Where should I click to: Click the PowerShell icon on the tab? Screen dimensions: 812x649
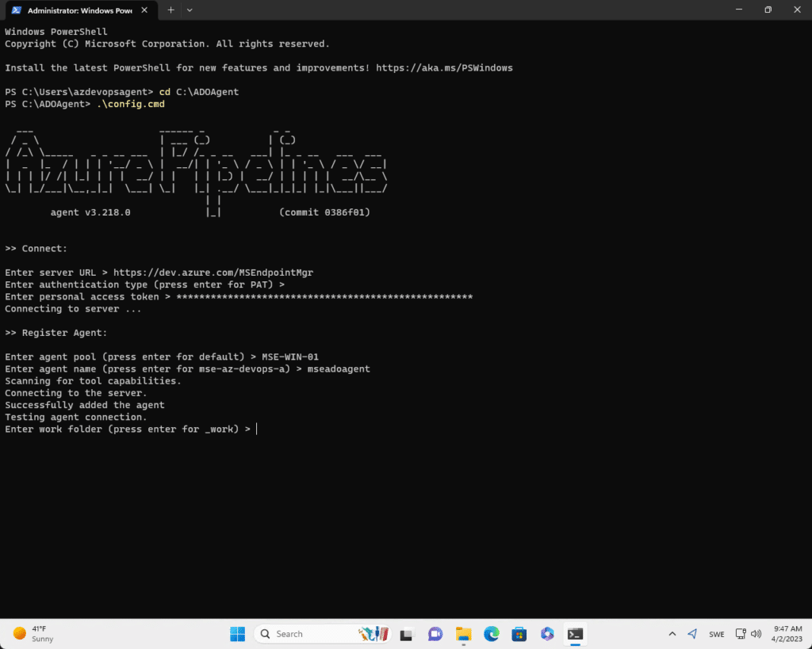pos(17,10)
